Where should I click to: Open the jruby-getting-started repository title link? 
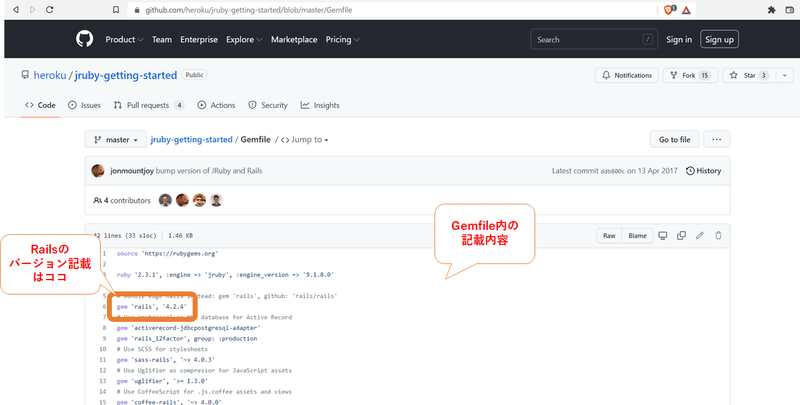(126, 75)
